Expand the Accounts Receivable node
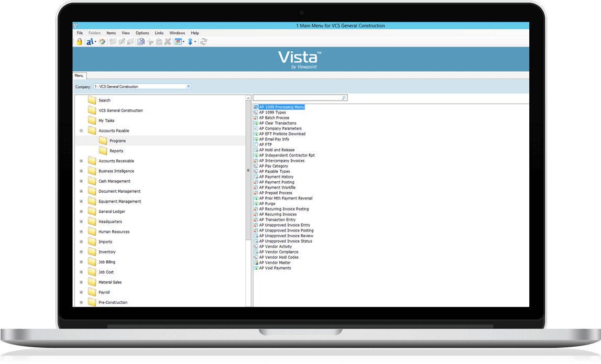This screenshot has height=364, width=601. 81,161
